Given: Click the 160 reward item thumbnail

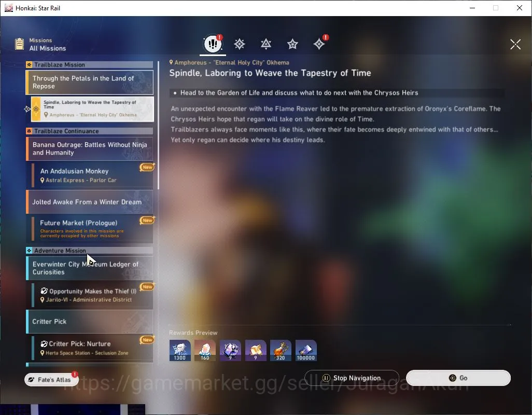Looking at the screenshot, I should [x=205, y=350].
